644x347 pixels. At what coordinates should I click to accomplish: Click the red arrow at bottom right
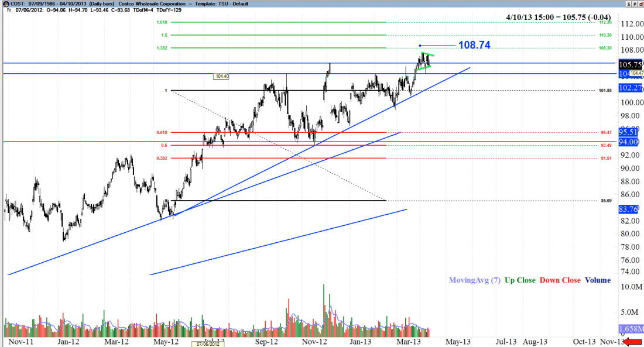tap(633, 342)
